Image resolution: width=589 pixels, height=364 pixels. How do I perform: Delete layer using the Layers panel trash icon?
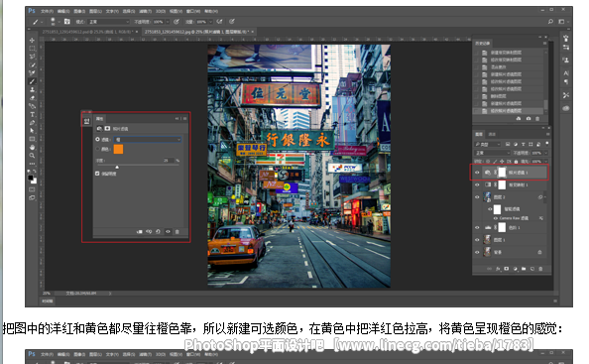[540, 269]
